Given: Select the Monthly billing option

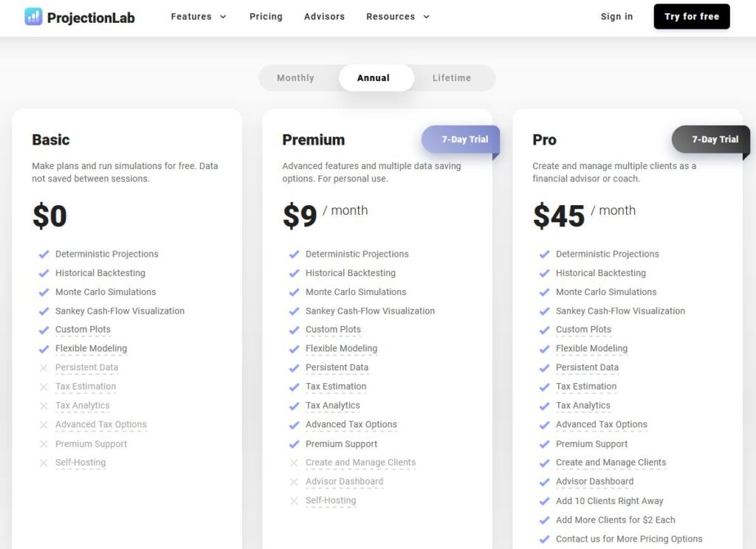Looking at the screenshot, I should click(x=295, y=77).
